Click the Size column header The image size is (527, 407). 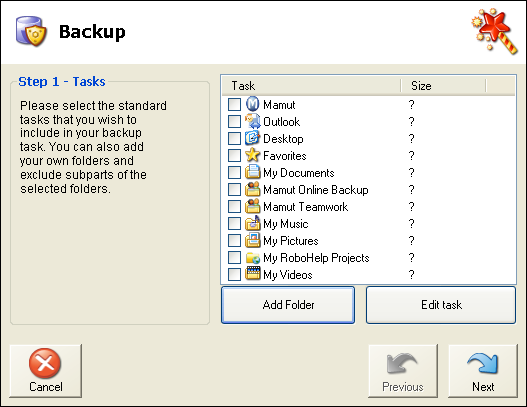(x=443, y=86)
